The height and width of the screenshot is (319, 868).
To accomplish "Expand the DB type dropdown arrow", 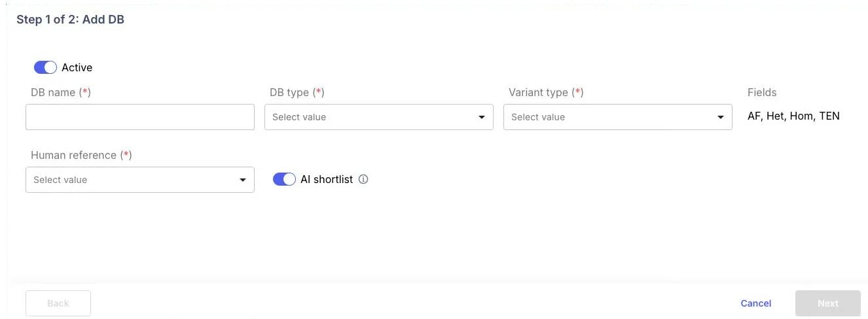I will tap(482, 117).
